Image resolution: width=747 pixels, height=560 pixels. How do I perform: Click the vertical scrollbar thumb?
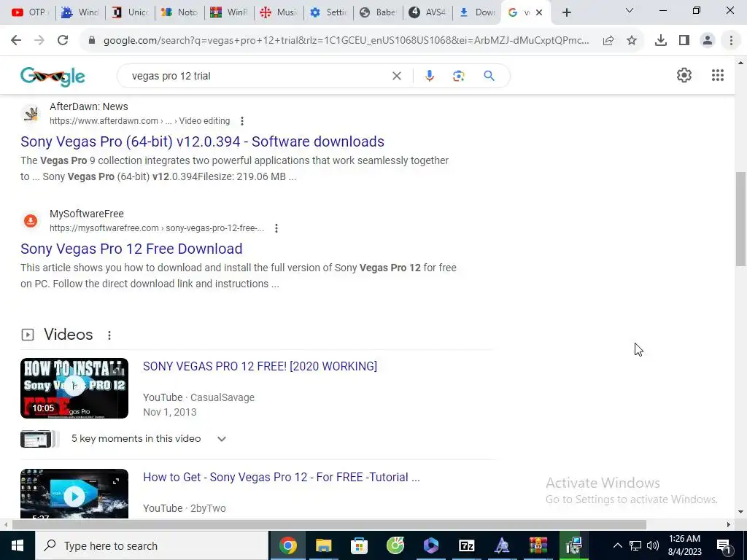coord(740,219)
